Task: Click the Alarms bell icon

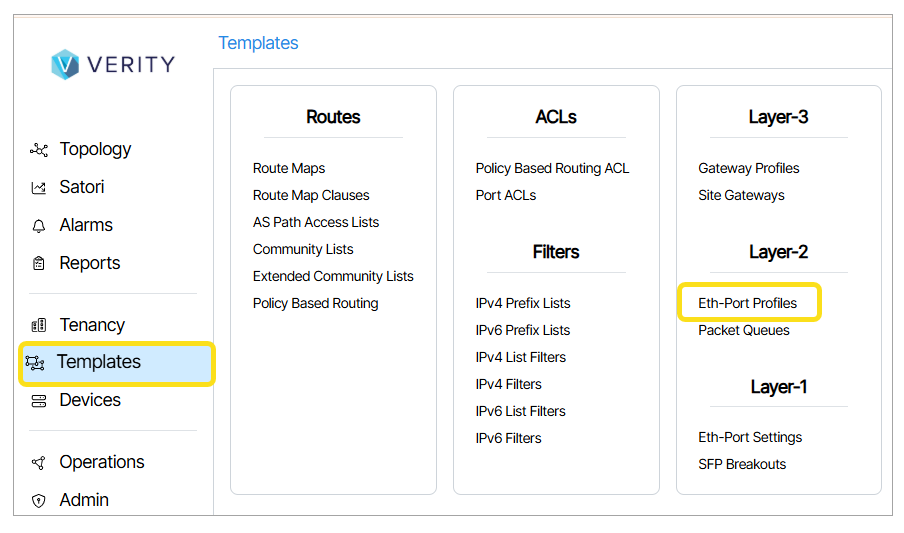Action: click(x=39, y=226)
